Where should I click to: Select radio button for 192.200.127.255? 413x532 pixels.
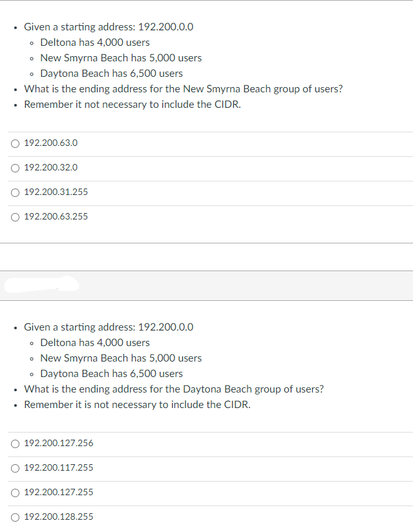pyautogui.click(x=16, y=493)
